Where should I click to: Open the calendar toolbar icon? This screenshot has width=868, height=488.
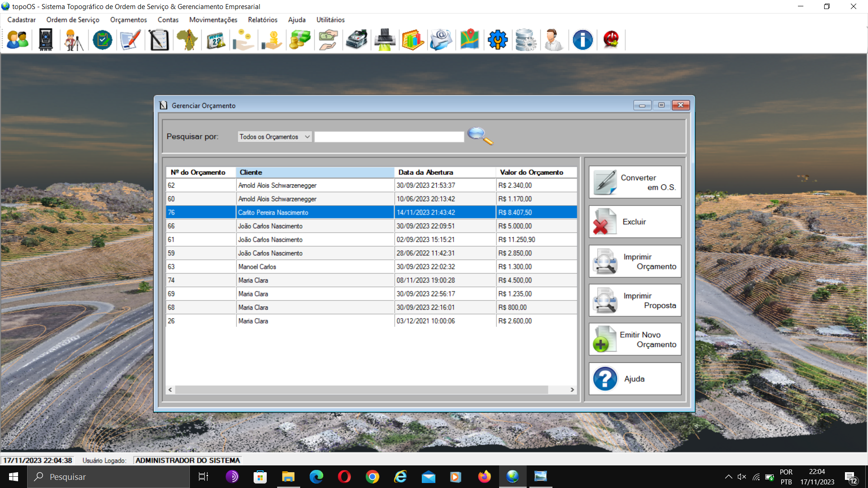pos(216,40)
